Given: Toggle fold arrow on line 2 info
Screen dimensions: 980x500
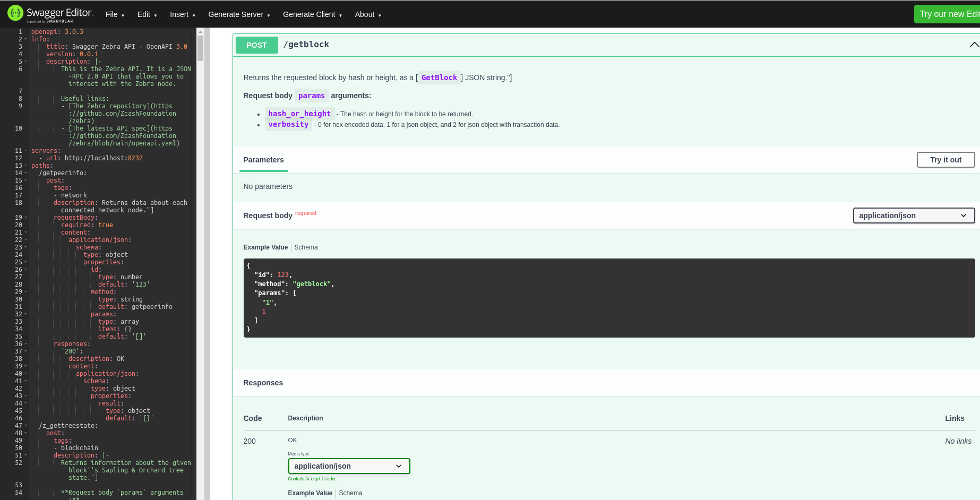Looking at the screenshot, I should (25, 39).
